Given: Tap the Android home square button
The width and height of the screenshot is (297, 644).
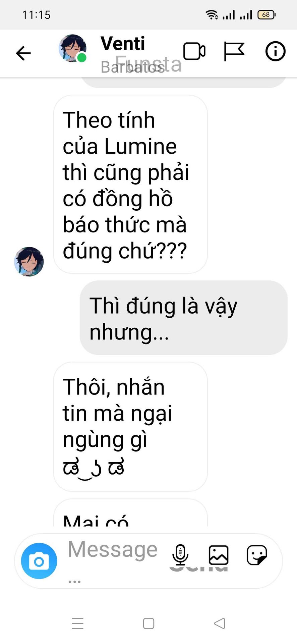Looking at the screenshot, I should tap(148, 624).
